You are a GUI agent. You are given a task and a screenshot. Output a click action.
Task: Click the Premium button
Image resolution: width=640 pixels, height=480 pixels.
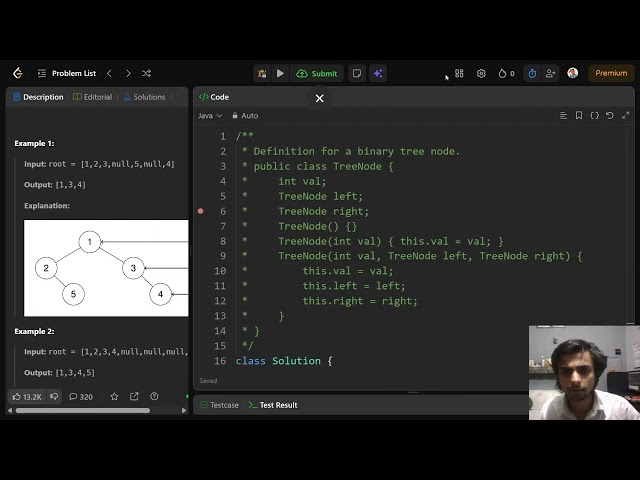pos(611,73)
